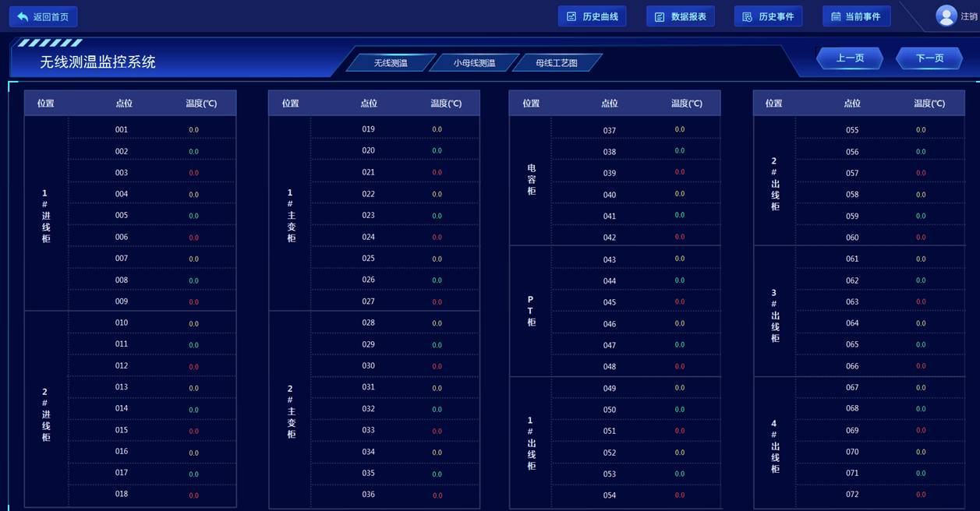
Task: Click point 019 in the table
Action: click(x=369, y=129)
